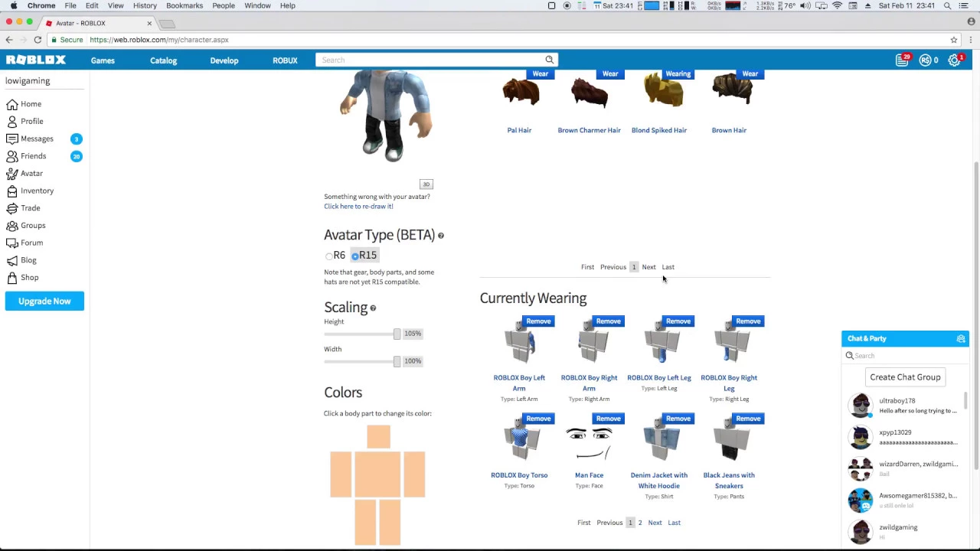Open the History menu in menu bar
This screenshot has width=980, height=551.
[x=145, y=5]
